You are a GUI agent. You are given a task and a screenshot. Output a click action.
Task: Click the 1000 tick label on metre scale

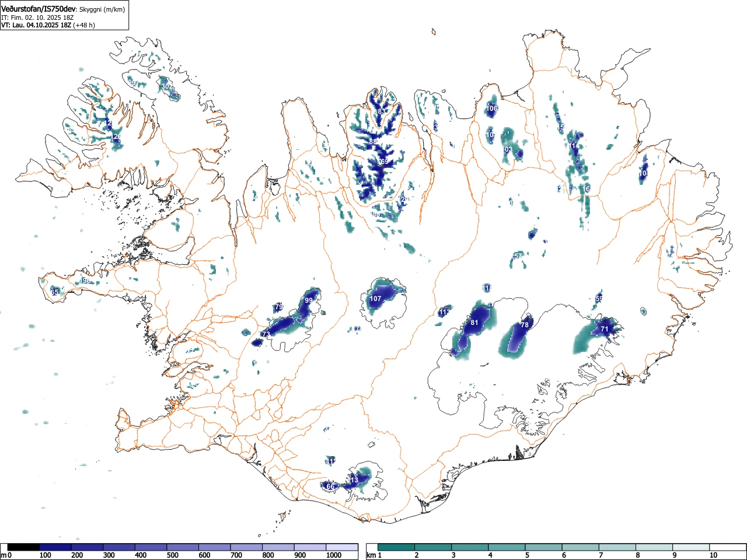click(334, 555)
